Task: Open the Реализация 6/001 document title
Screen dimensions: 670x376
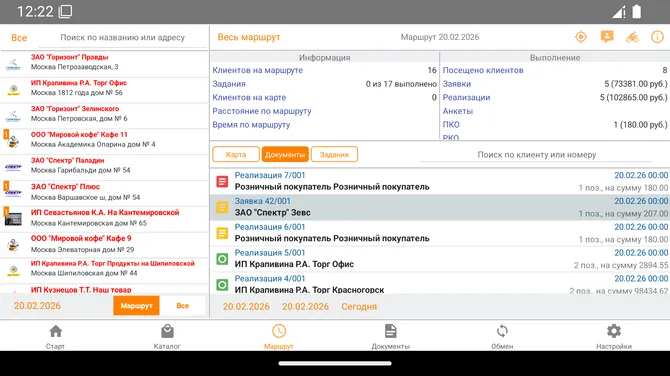Action: 270,227
